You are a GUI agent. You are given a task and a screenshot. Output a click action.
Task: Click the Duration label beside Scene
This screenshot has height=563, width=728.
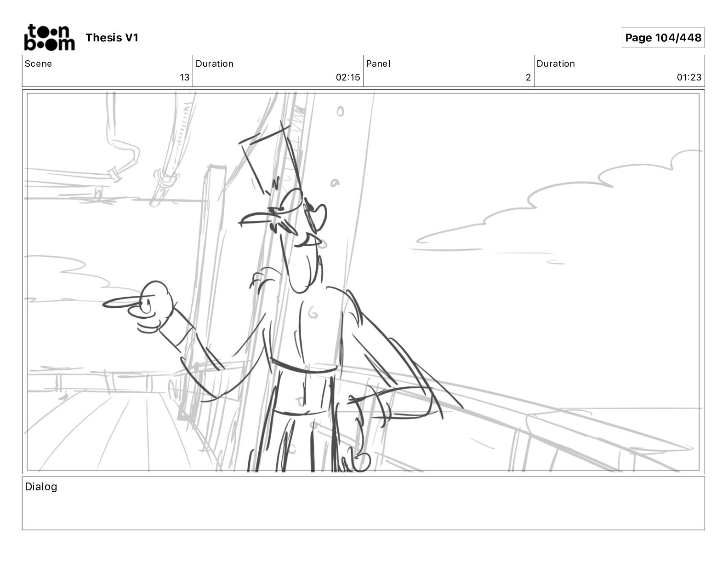[x=215, y=64]
